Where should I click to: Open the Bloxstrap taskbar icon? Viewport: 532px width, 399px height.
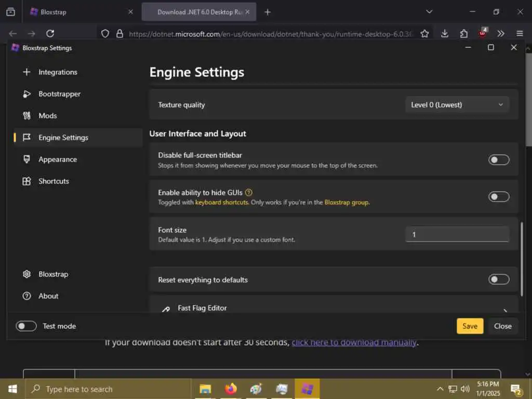coord(307,389)
